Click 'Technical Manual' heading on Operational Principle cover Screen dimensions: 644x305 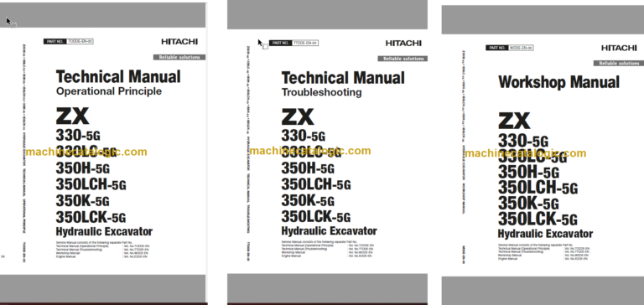click(x=118, y=77)
